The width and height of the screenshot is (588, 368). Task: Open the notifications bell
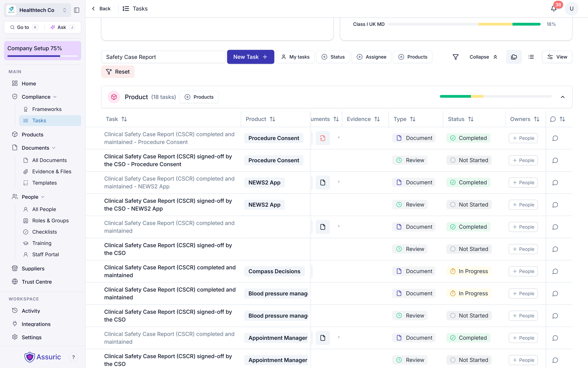point(553,9)
